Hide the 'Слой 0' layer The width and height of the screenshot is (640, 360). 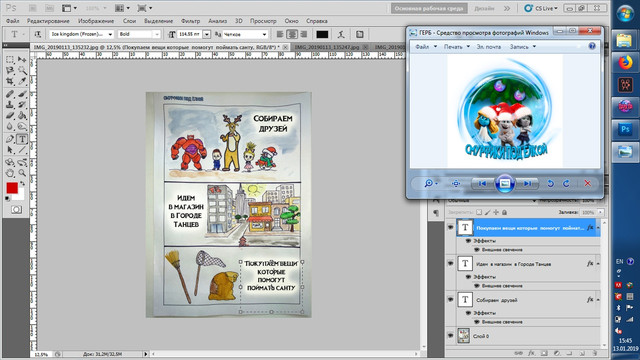[450, 336]
